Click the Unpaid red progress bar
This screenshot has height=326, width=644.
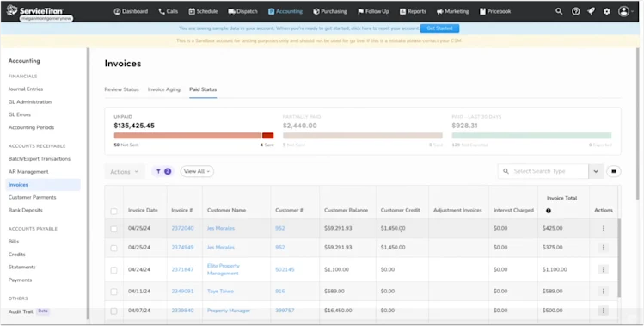click(193, 136)
